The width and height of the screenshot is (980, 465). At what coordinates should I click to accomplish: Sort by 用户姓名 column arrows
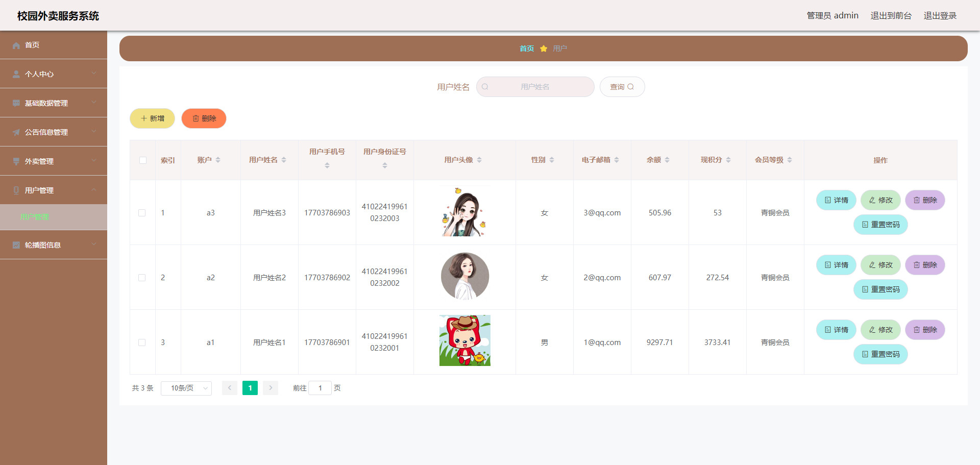click(284, 160)
